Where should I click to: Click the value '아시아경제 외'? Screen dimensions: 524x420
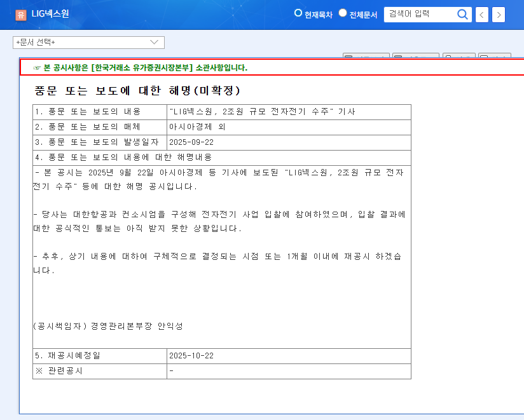pos(197,127)
